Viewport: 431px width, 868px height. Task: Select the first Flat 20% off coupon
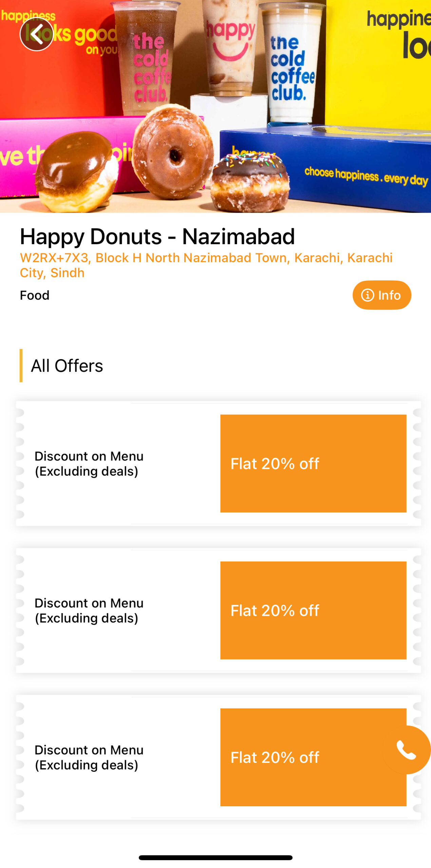[x=313, y=463]
